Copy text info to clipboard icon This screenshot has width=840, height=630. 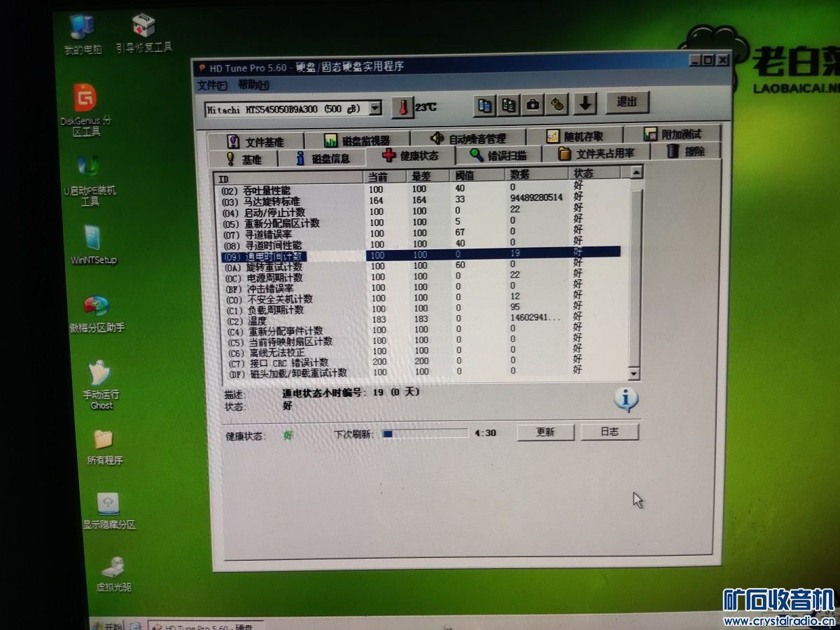[x=485, y=105]
